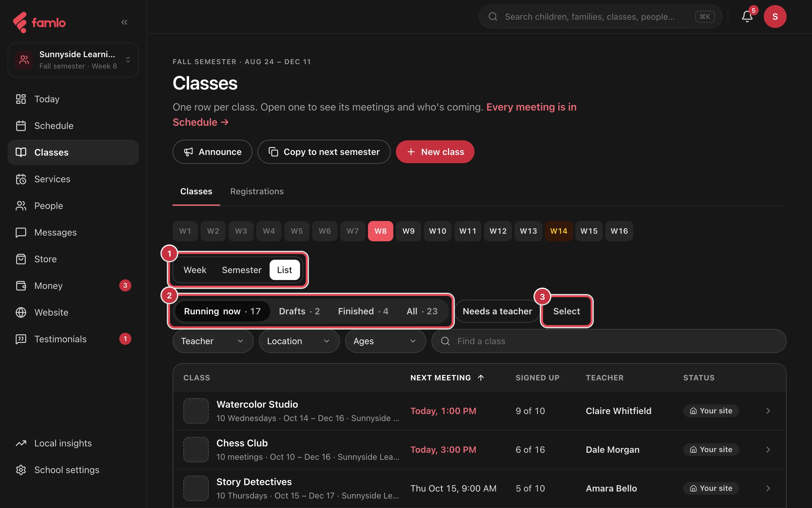Open Chess Club row chevron
The height and width of the screenshot is (508, 812).
click(x=768, y=450)
